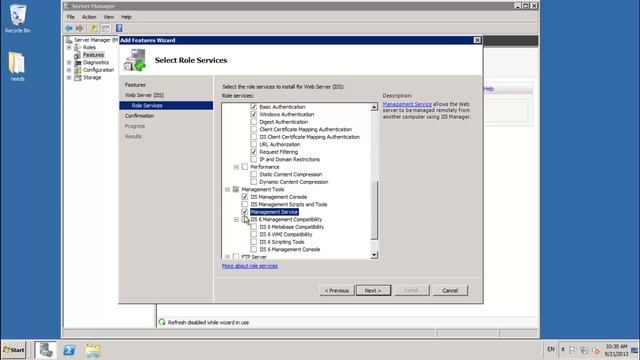The image size is (640, 360).
Task: Check Digest Authentication
Action: [x=253, y=122]
